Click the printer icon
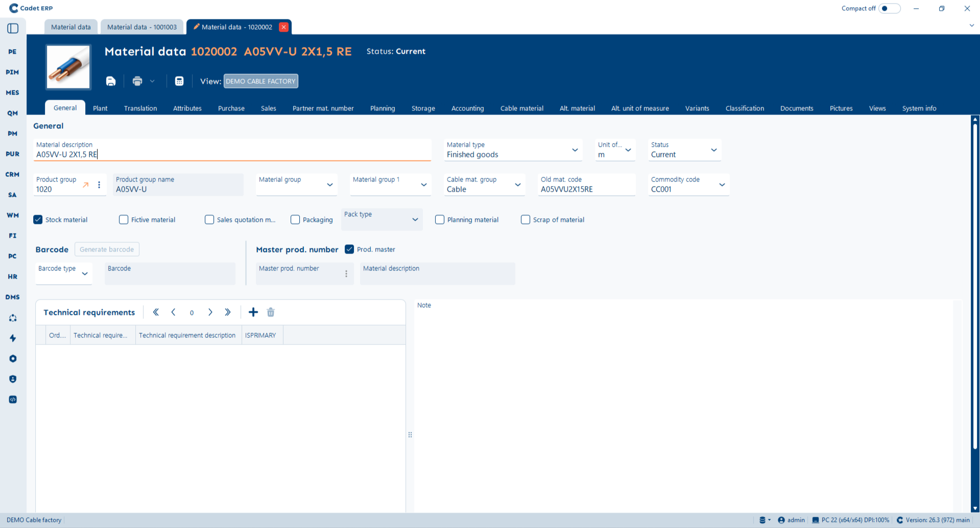The width and height of the screenshot is (980, 528). pos(137,81)
